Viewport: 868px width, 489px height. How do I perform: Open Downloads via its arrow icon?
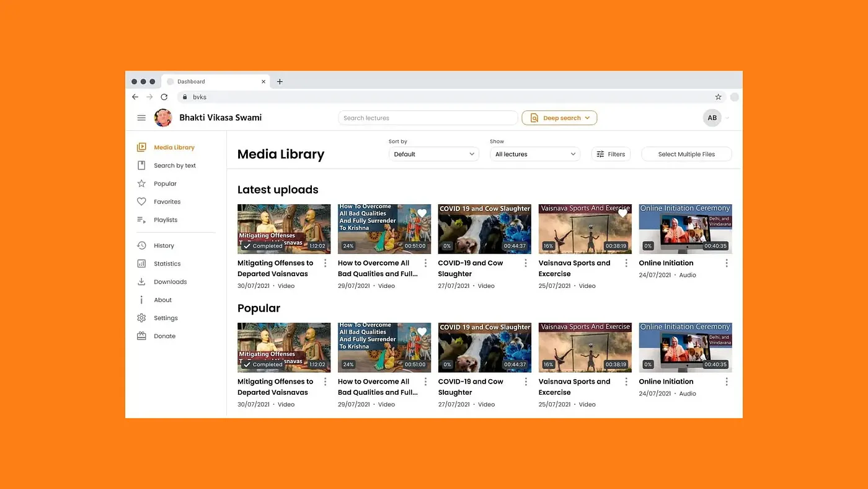(141, 282)
